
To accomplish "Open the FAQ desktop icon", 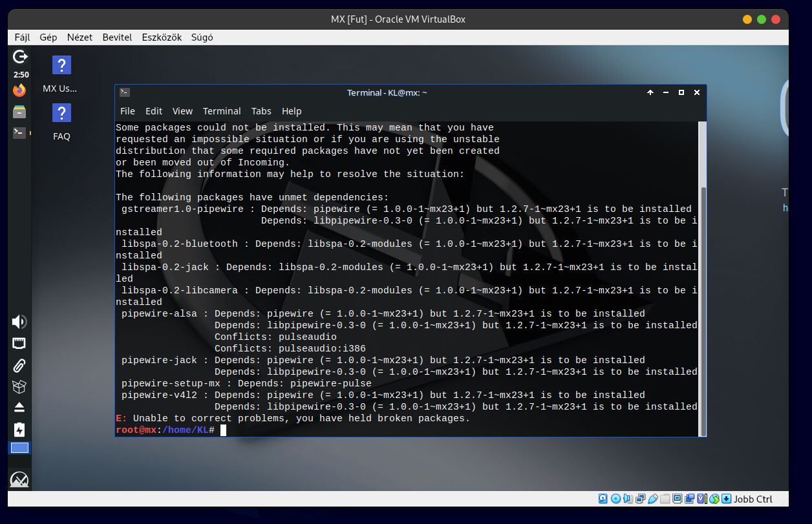I will (61, 122).
